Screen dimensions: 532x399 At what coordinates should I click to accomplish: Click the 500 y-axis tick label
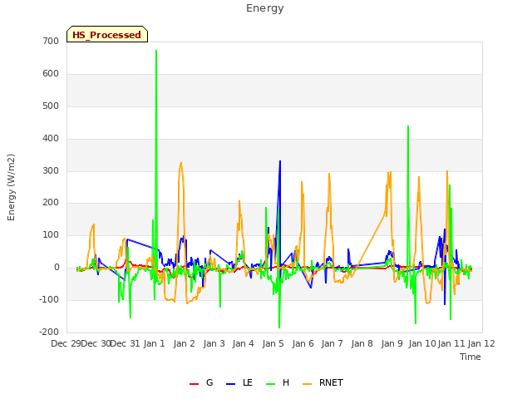click(51, 106)
